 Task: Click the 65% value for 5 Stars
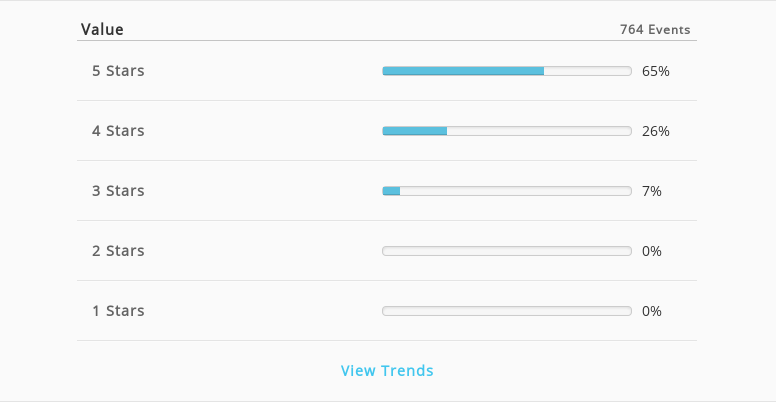pyautogui.click(x=656, y=71)
